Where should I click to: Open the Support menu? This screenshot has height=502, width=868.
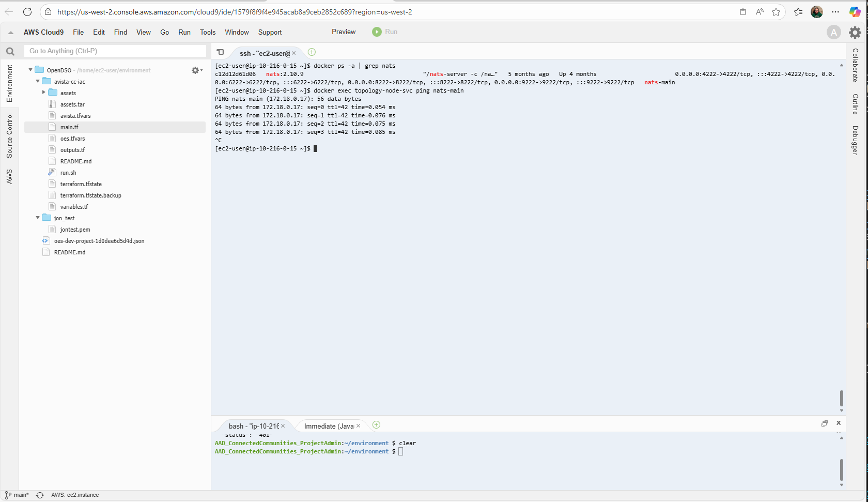coord(270,32)
